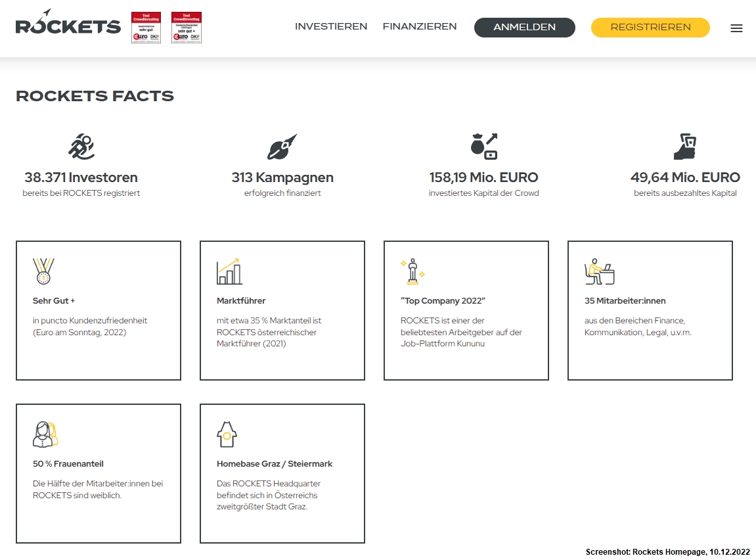
Task: Click 'erfolgreich finanziert' text
Action: (282, 193)
